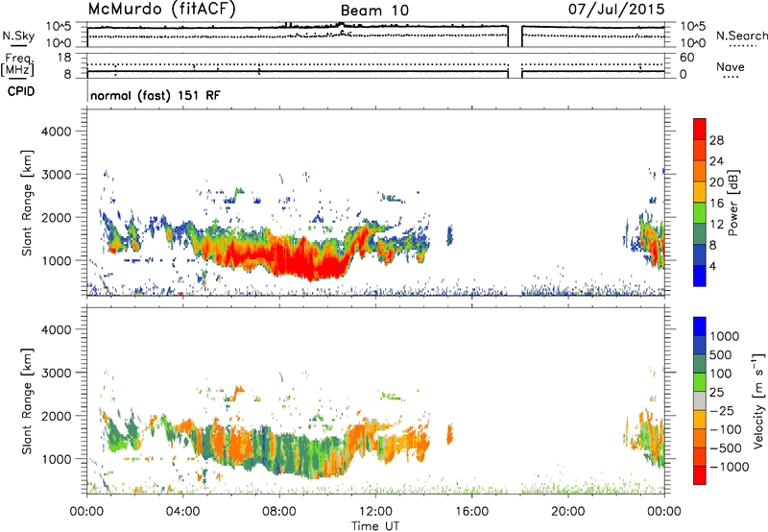
Task: Click the blue bottom of the power color bar
Action: [x=700, y=276]
